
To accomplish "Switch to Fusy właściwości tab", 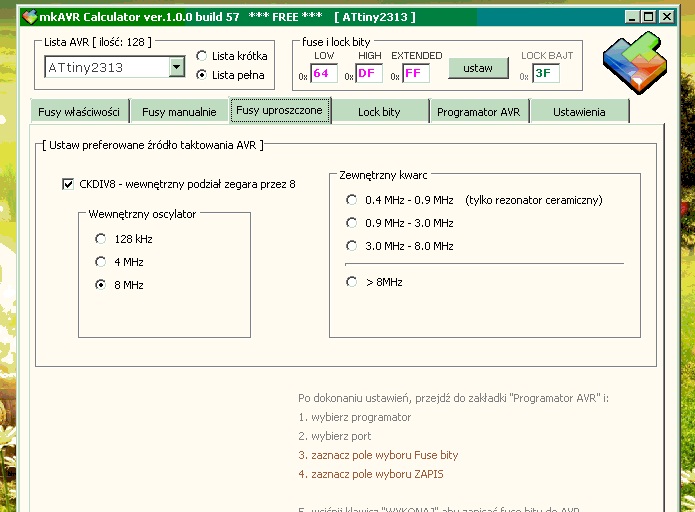I will coord(79,112).
